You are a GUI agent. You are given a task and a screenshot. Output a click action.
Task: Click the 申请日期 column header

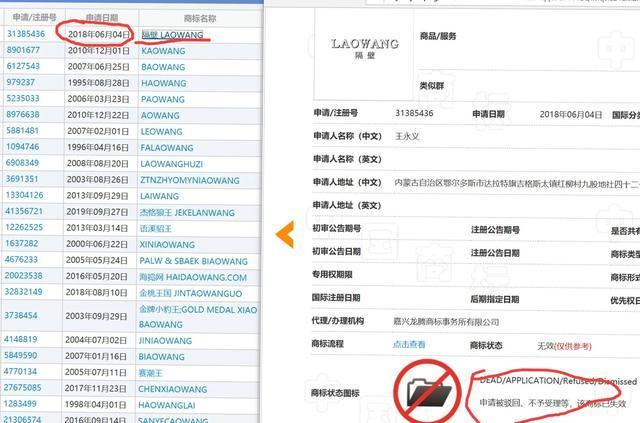[102, 18]
